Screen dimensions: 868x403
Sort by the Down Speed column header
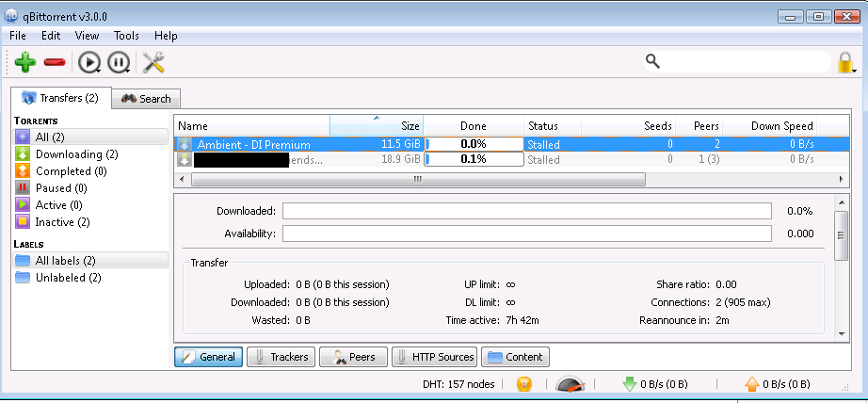[770, 125]
